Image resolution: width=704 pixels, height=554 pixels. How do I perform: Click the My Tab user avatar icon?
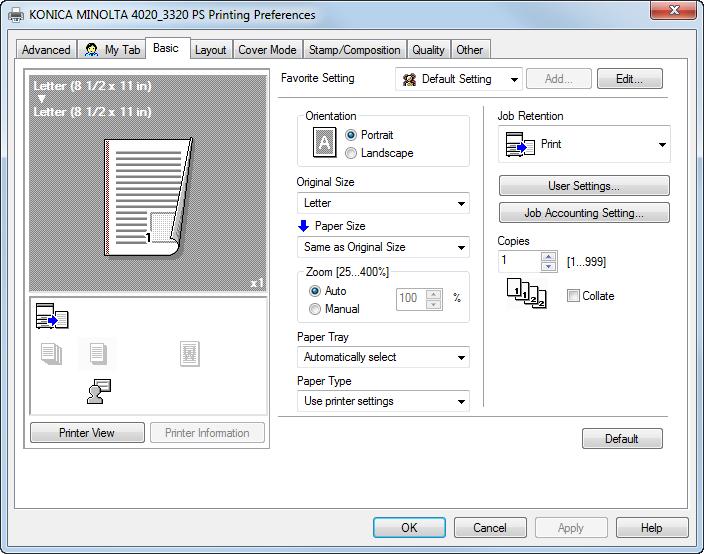point(92,50)
